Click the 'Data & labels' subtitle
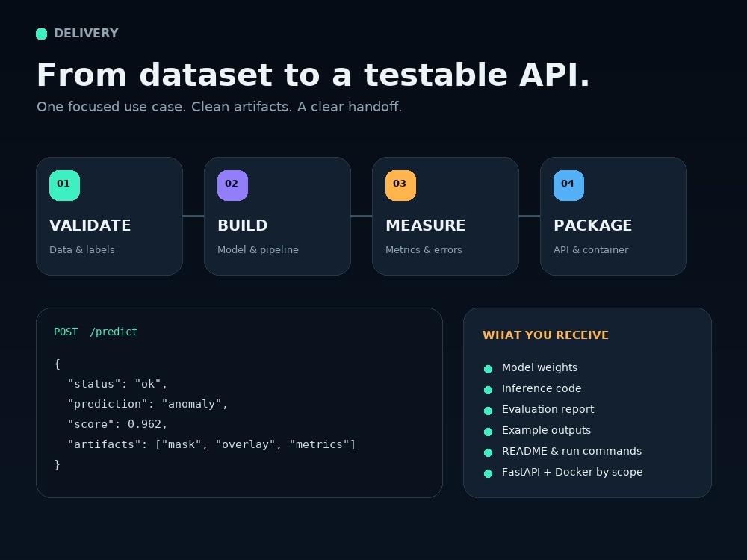 [x=82, y=249]
